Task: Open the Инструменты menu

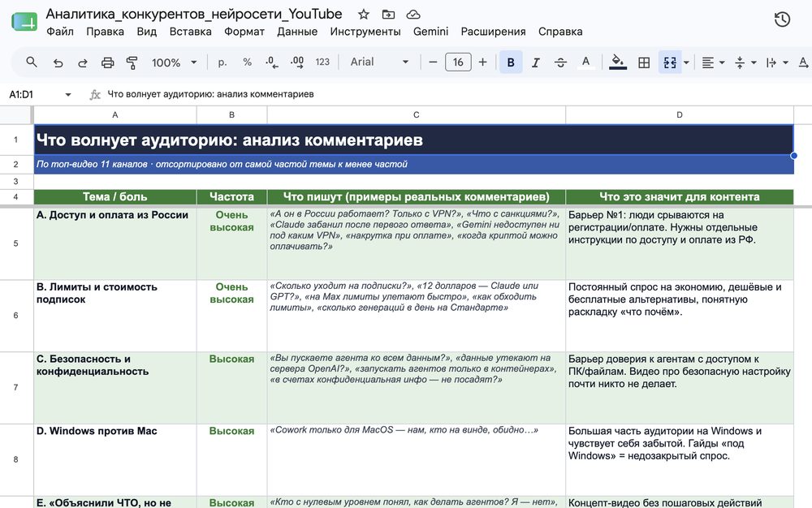Action: point(365,32)
